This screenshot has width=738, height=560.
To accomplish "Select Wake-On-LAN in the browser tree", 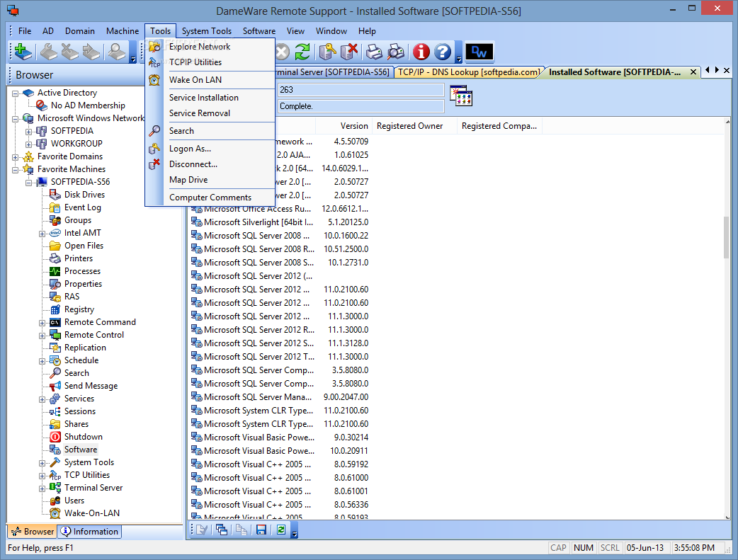I will click(x=92, y=513).
